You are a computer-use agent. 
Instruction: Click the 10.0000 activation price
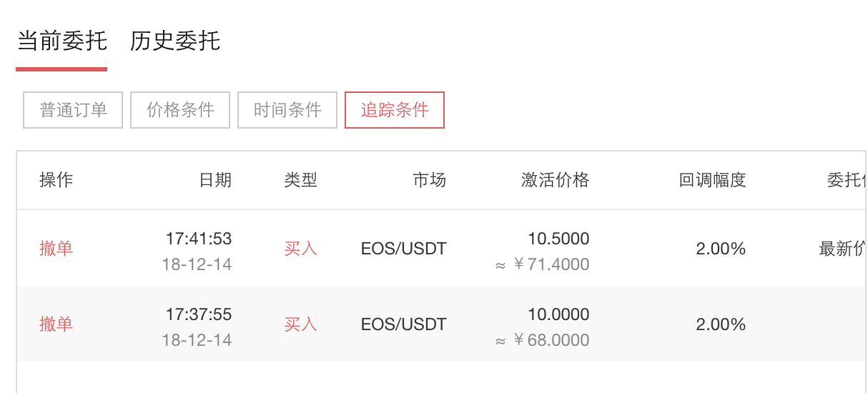(558, 314)
